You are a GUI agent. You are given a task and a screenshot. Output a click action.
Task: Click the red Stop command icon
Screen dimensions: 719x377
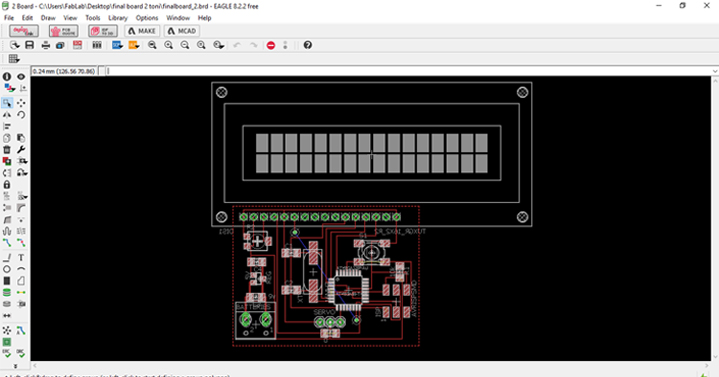click(271, 45)
